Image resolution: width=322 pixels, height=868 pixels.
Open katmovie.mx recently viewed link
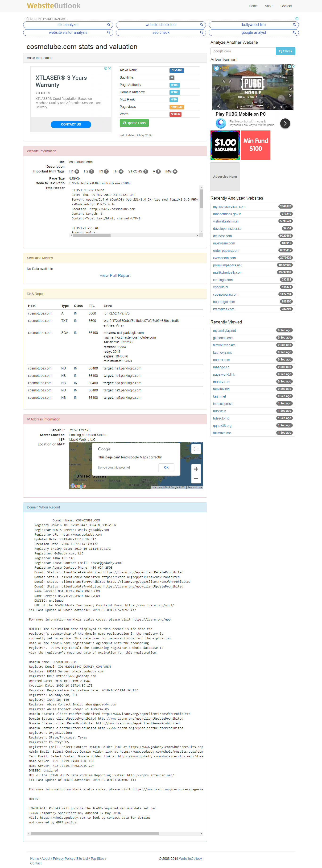[x=222, y=353]
